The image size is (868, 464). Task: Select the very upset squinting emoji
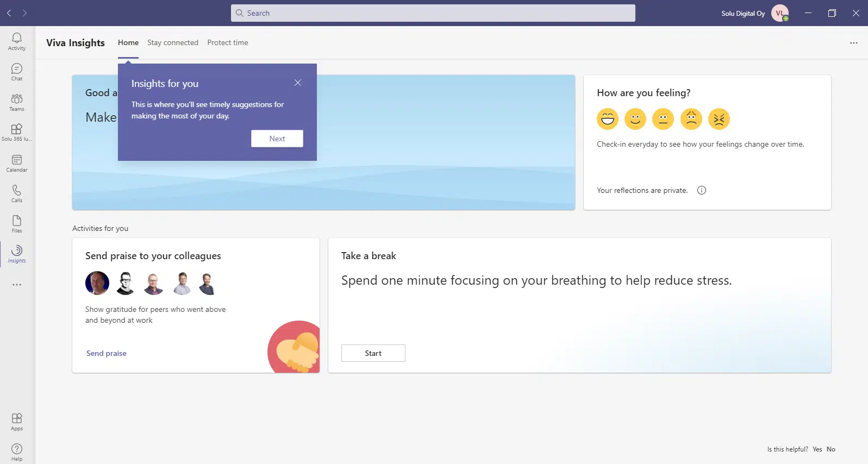pyautogui.click(x=719, y=119)
